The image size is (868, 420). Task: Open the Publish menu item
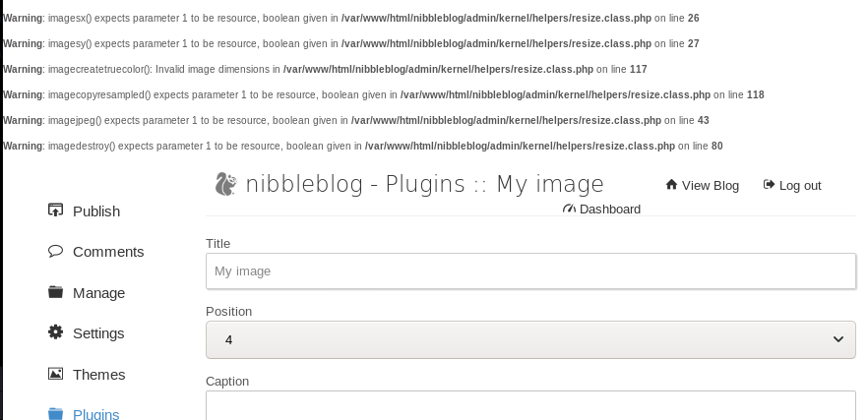96,211
